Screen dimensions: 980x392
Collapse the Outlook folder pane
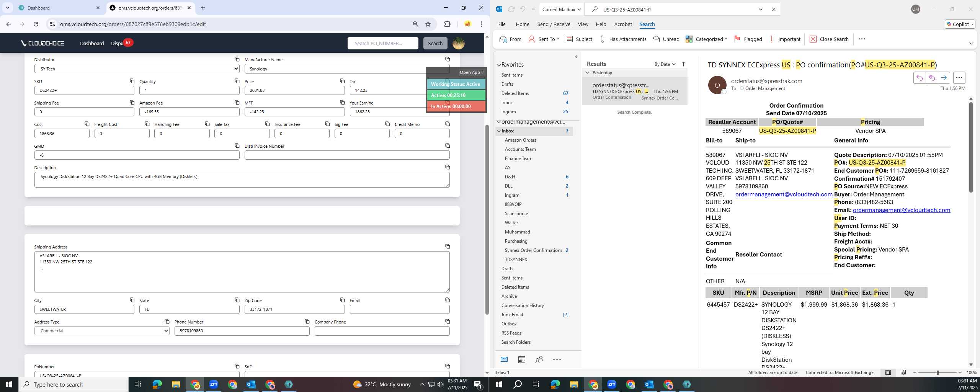coord(576,57)
